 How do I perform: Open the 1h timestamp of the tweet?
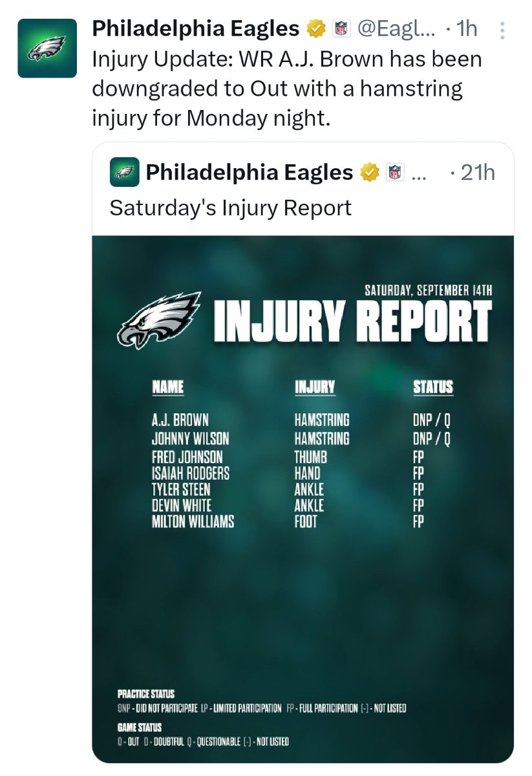465,29
